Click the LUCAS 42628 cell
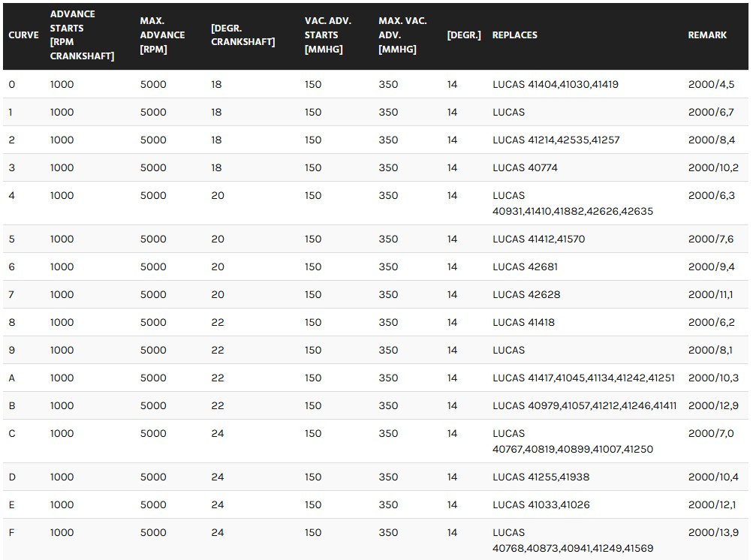 pyautogui.click(x=526, y=294)
